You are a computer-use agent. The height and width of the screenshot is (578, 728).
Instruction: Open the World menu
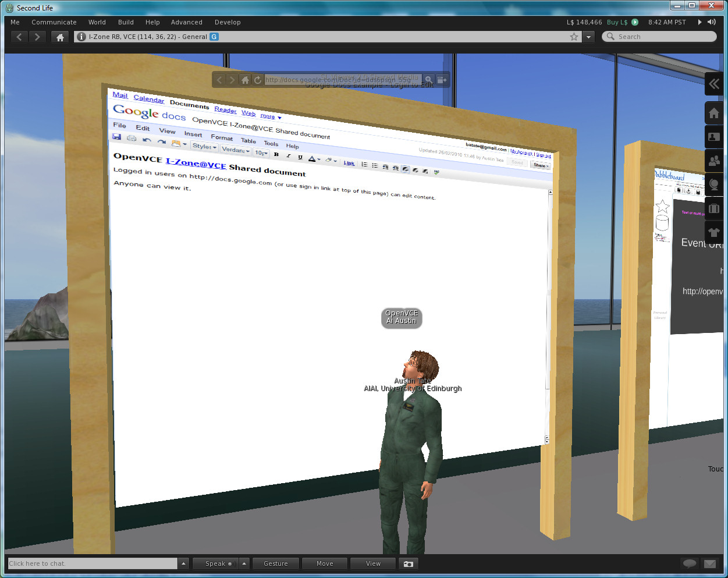(97, 22)
